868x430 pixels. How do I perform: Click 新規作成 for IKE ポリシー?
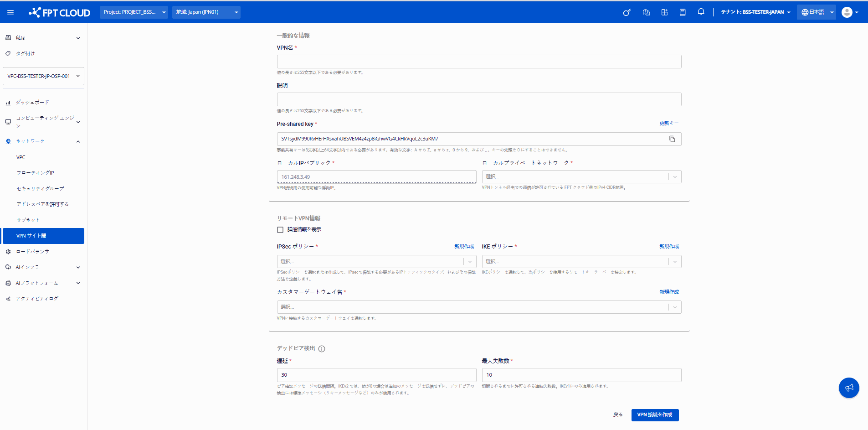[x=669, y=246]
